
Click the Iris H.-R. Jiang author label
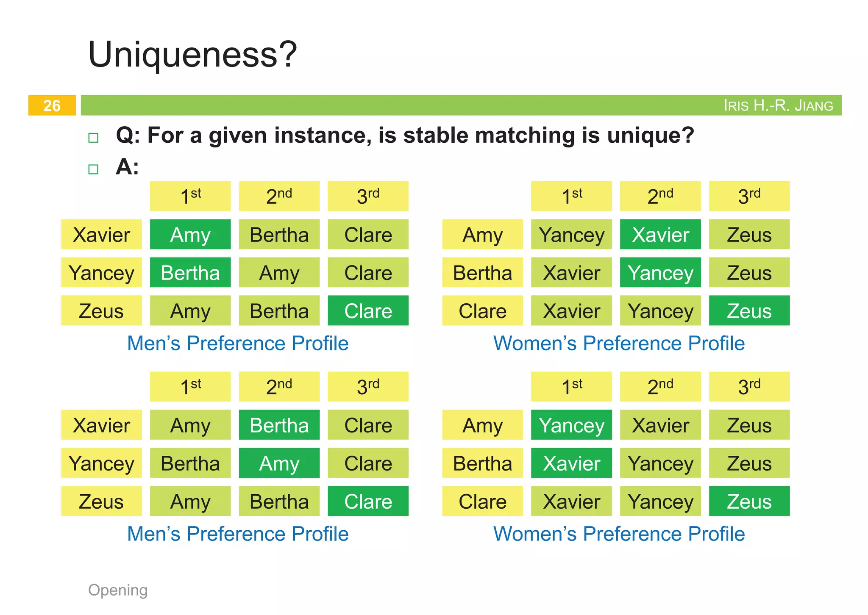tap(778, 105)
